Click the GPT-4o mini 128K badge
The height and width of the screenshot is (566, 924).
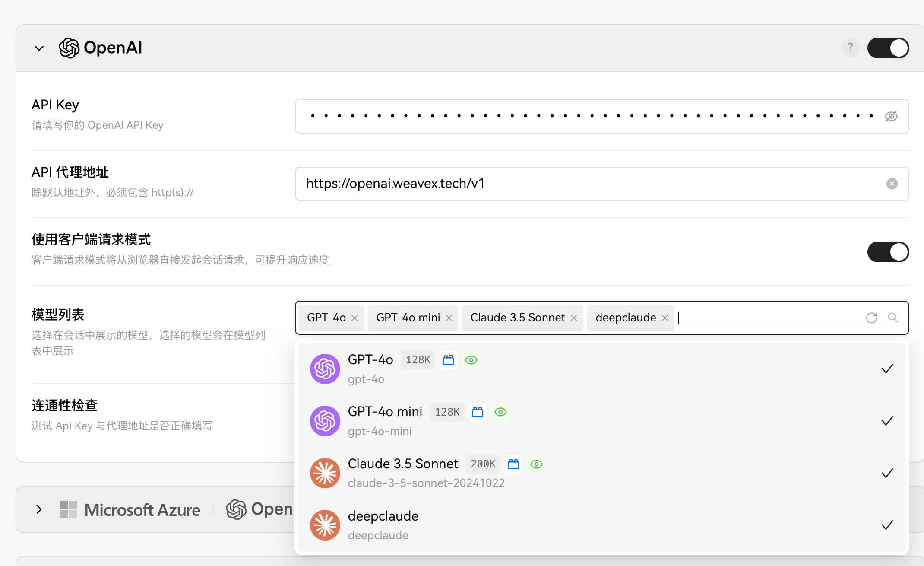tap(447, 412)
